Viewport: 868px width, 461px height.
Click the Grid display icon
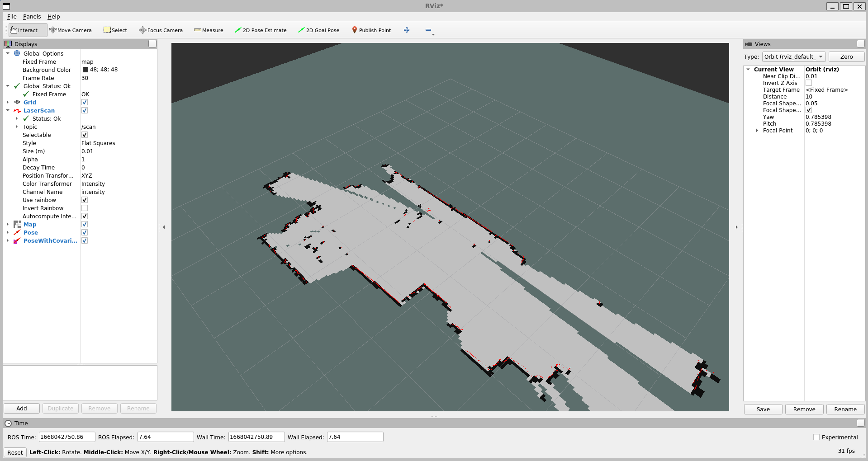point(17,102)
